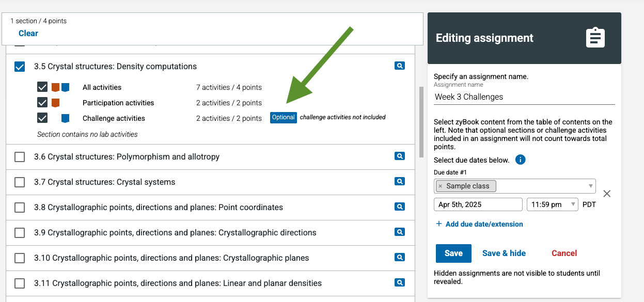Click the Optional badge on Challenge activities

(x=284, y=118)
